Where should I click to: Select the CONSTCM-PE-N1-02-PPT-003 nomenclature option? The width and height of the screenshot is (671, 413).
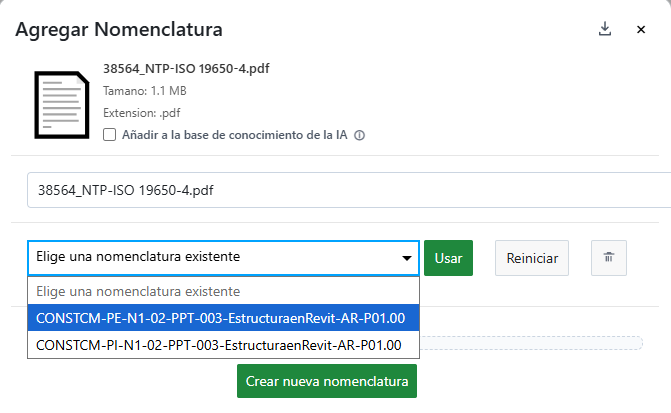pos(220,318)
